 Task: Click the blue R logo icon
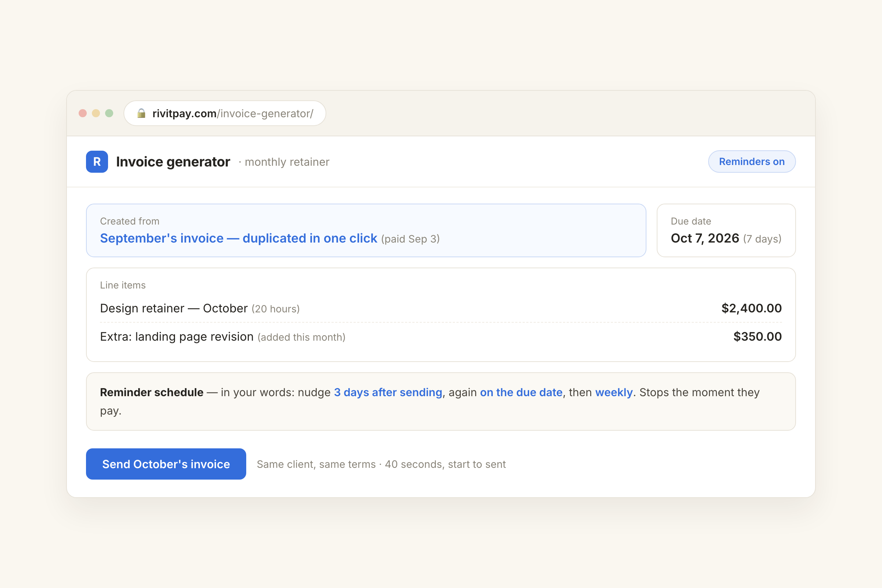coord(97,162)
